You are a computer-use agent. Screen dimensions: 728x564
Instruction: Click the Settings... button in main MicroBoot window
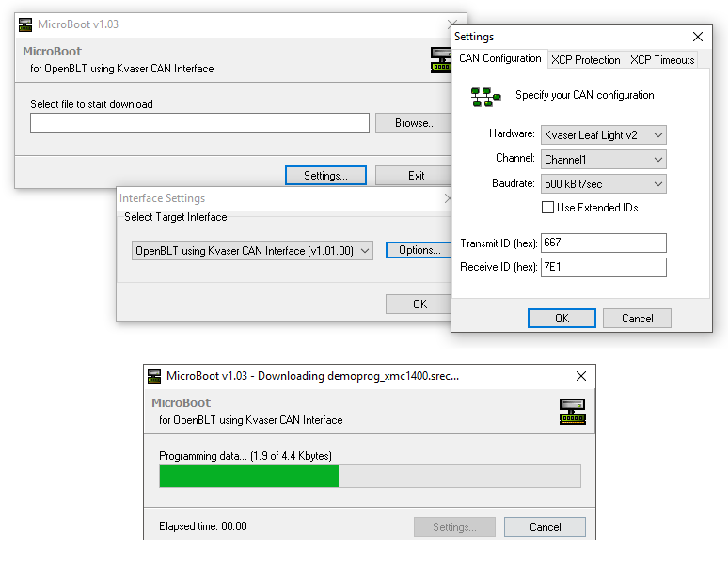pos(325,176)
